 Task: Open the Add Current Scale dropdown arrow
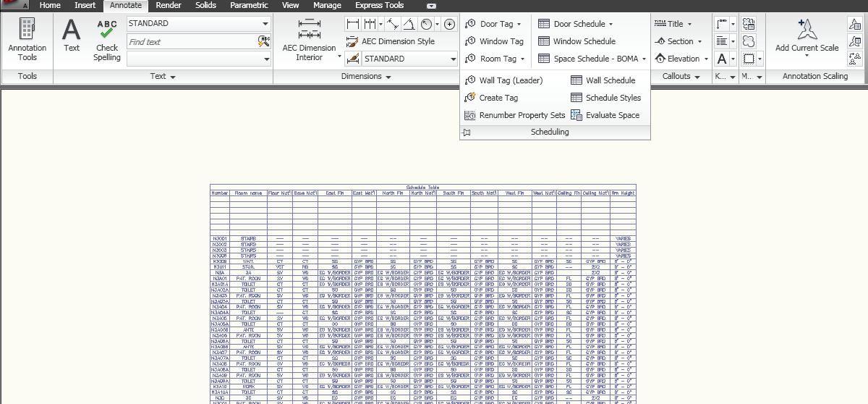807,56
